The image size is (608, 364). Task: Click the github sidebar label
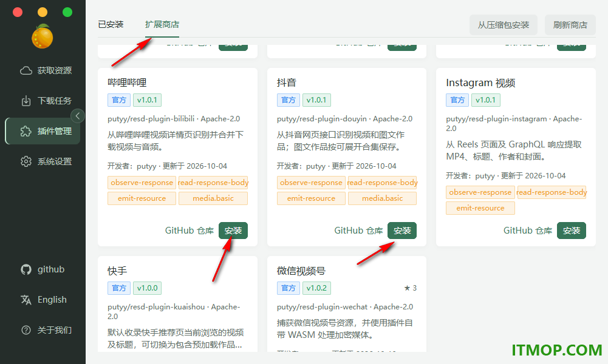pos(51,269)
